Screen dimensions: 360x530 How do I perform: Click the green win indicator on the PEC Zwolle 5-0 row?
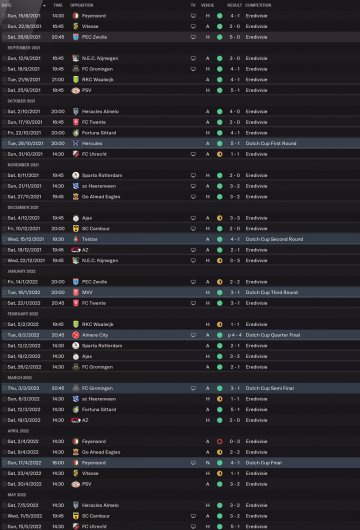click(x=220, y=37)
